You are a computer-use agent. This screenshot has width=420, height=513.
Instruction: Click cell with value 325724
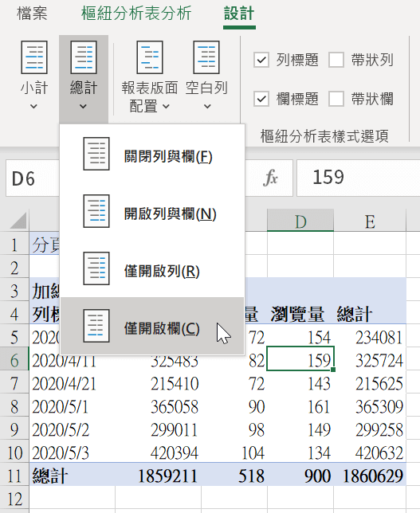(x=370, y=359)
